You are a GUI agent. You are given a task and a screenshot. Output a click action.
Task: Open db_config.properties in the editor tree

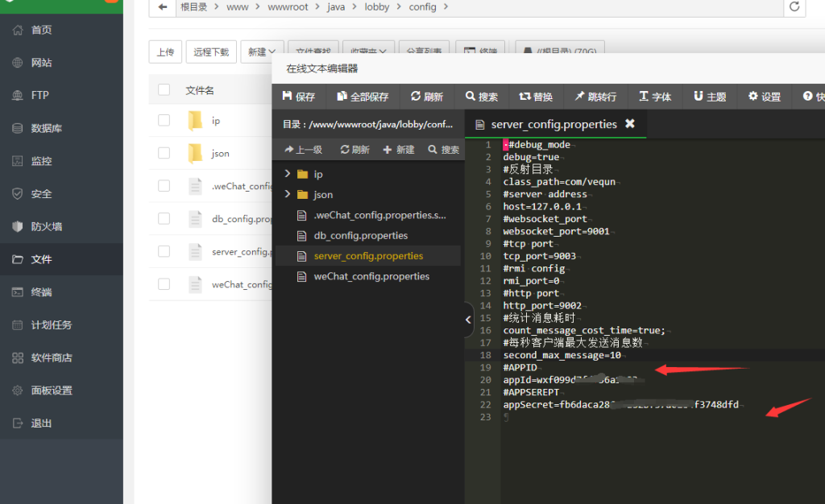[x=360, y=236]
